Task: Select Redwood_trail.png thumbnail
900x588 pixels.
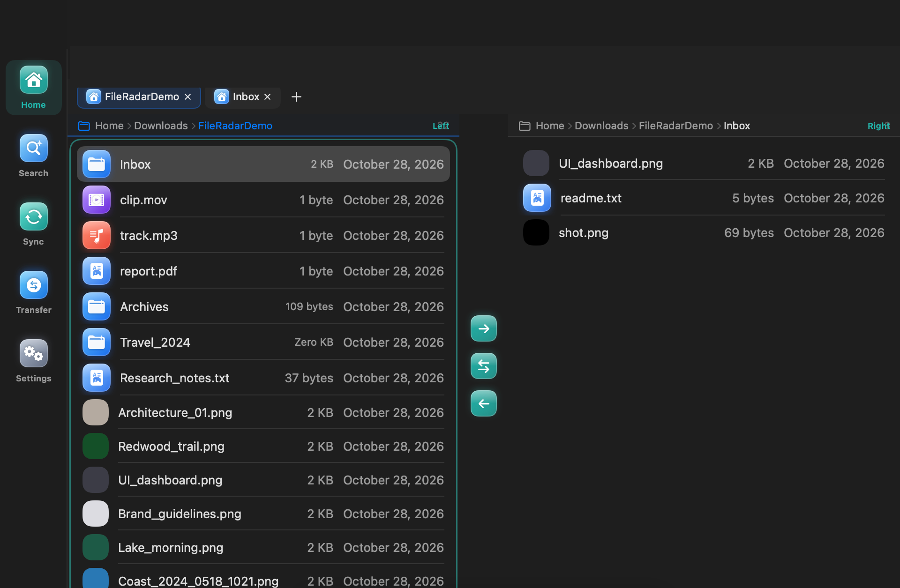Action: tap(96, 446)
